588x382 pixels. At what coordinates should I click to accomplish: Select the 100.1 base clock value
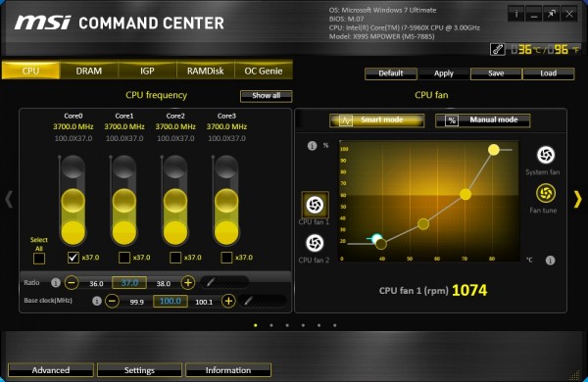click(204, 302)
